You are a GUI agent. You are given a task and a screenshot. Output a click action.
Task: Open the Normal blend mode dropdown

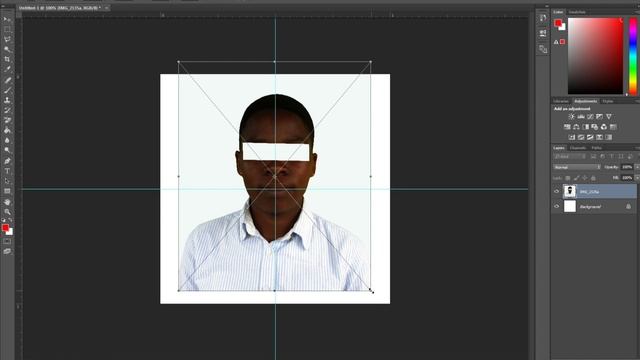[577, 167]
